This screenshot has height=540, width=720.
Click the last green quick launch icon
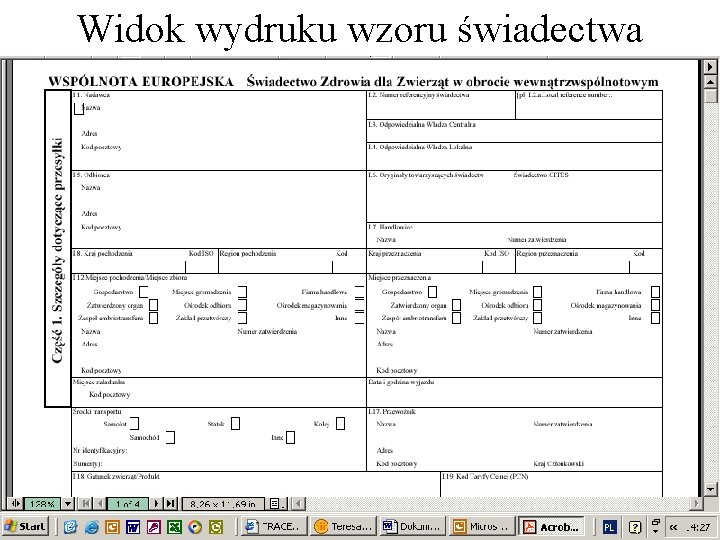[216, 527]
